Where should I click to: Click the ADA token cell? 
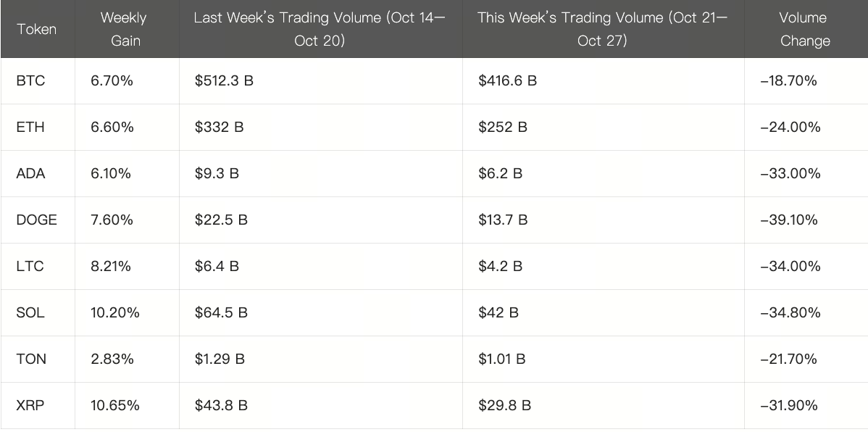click(x=30, y=173)
